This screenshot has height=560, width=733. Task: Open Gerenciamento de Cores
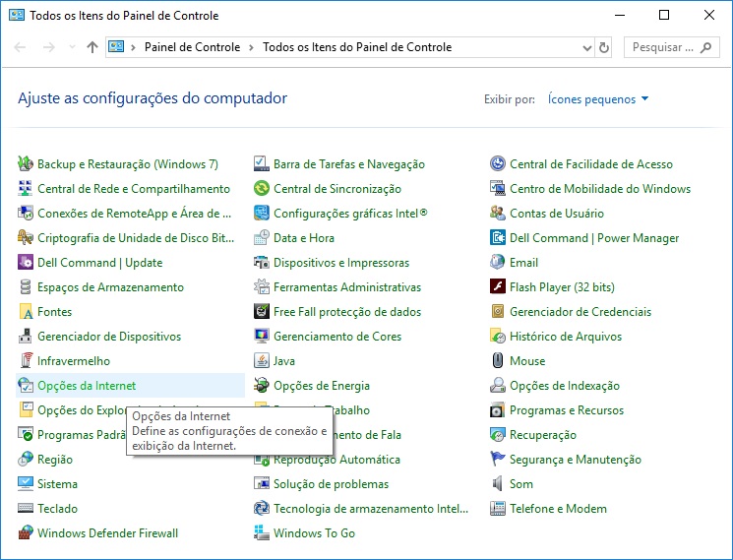click(x=337, y=337)
